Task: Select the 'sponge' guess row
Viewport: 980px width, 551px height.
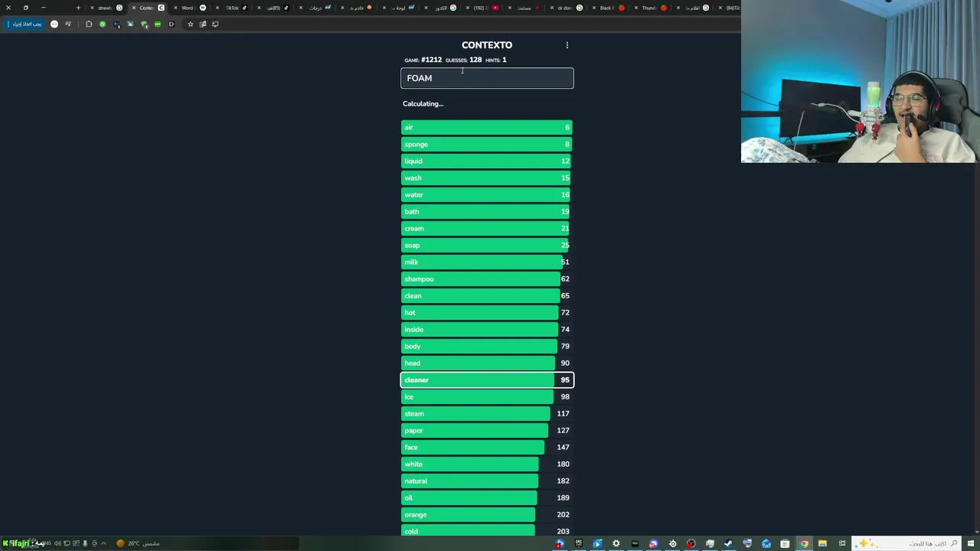Action: 487,144
